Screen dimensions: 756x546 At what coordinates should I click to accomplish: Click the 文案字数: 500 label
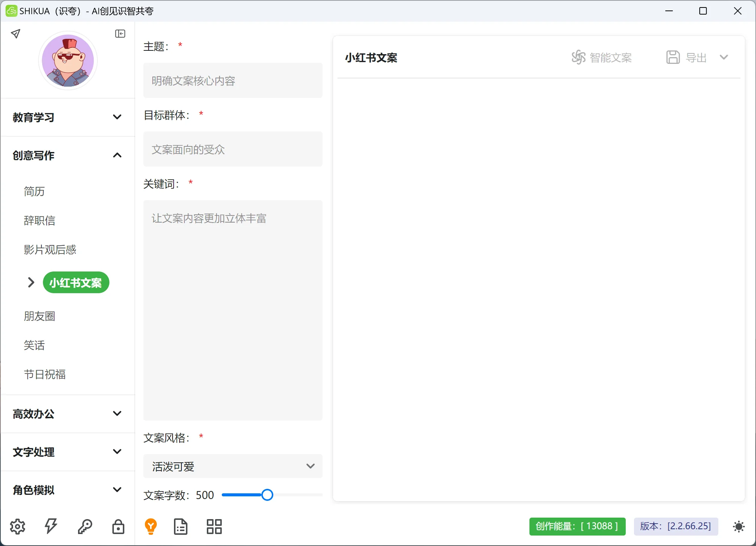[178, 495]
